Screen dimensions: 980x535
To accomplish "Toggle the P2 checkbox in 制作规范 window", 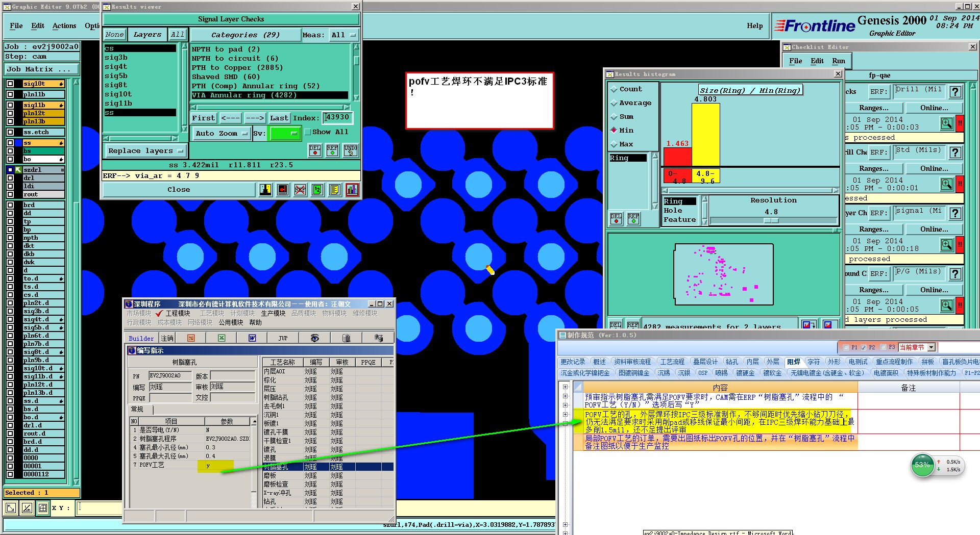I will (x=864, y=347).
